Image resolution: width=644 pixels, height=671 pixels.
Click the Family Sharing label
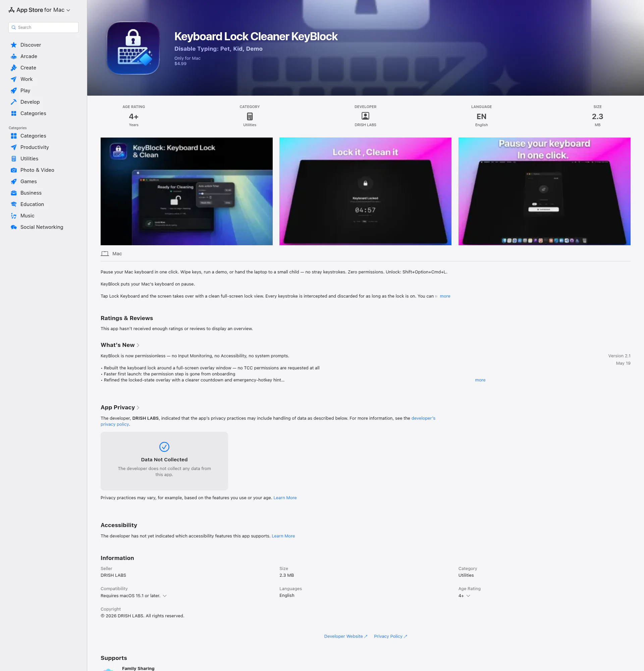138,668
